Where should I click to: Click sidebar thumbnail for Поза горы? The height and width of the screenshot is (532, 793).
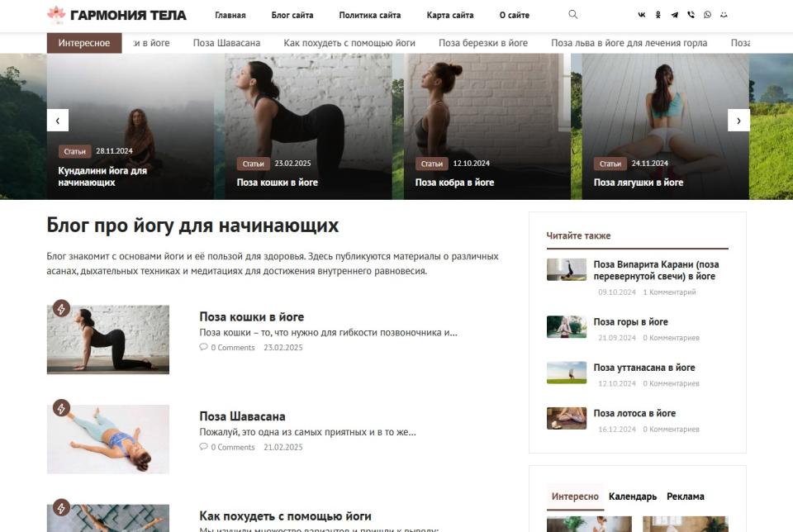(x=567, y=326)
